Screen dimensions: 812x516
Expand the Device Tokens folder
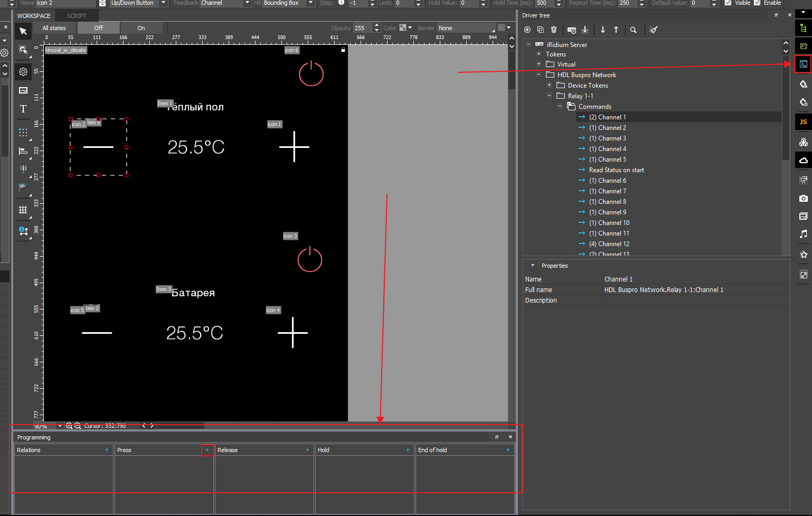click(549, 86)
